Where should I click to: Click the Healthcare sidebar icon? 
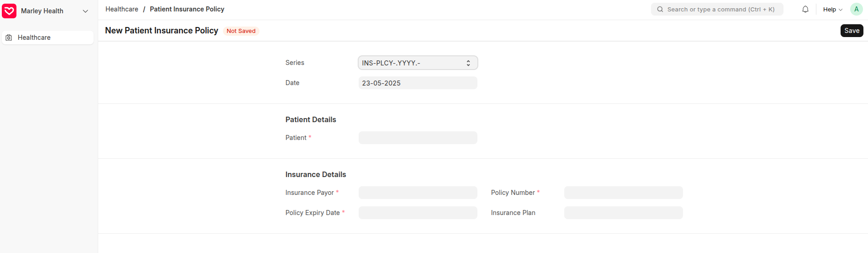pos(9,38)
